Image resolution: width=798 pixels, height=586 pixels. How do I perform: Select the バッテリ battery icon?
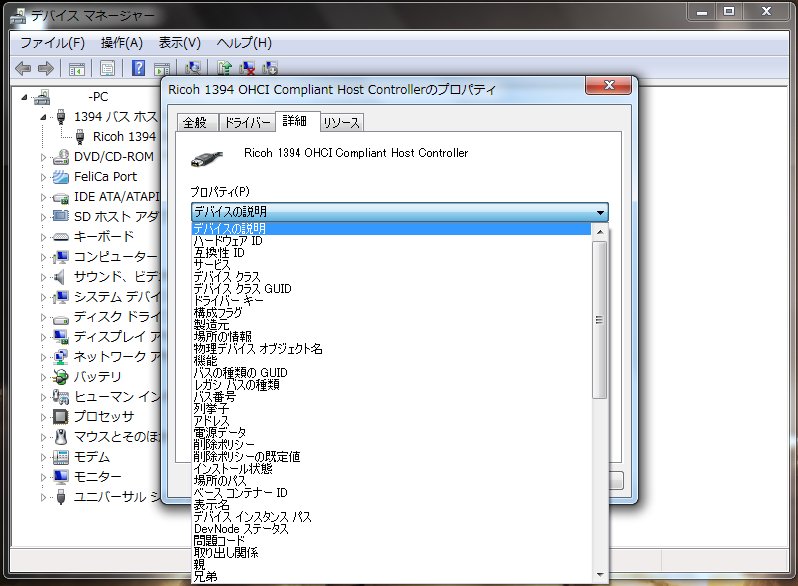pos(61,377)
